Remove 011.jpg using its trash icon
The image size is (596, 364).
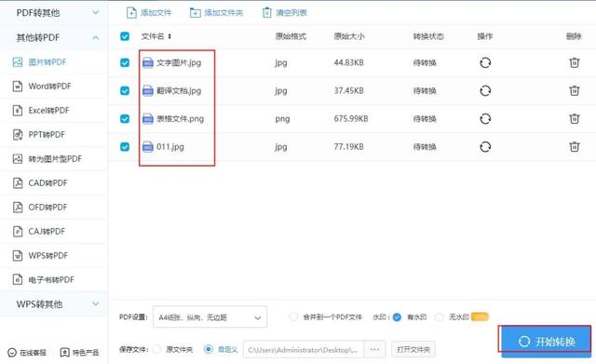(x=574, y=146)
